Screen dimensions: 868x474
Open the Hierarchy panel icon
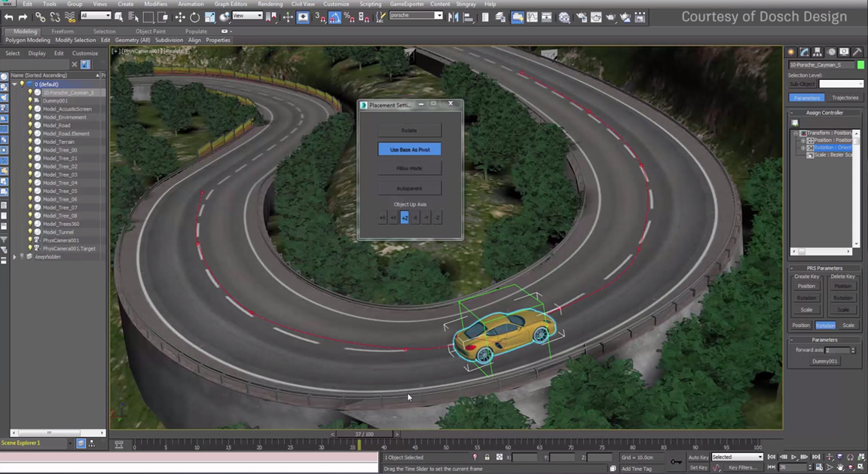point(818,52)
